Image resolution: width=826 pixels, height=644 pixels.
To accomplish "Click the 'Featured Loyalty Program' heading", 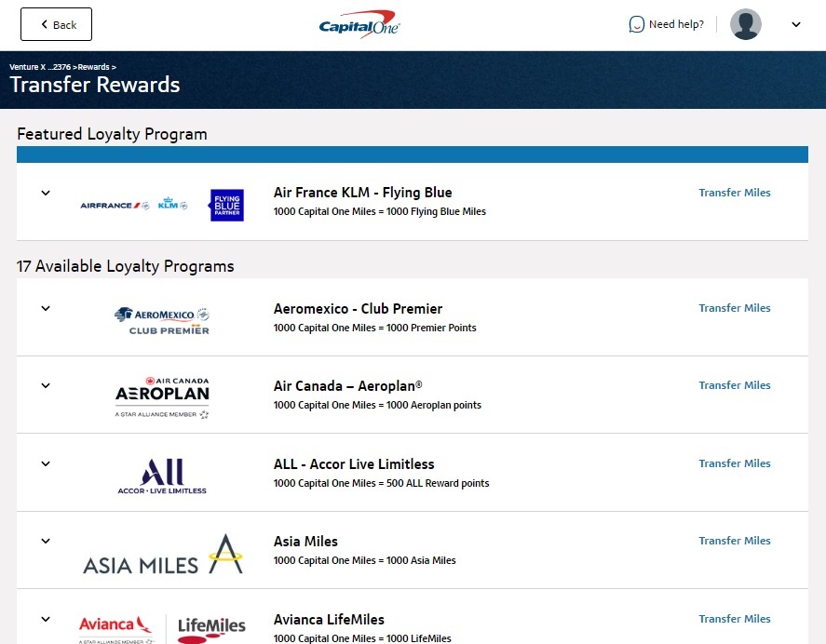I will [x=112, y=134].
